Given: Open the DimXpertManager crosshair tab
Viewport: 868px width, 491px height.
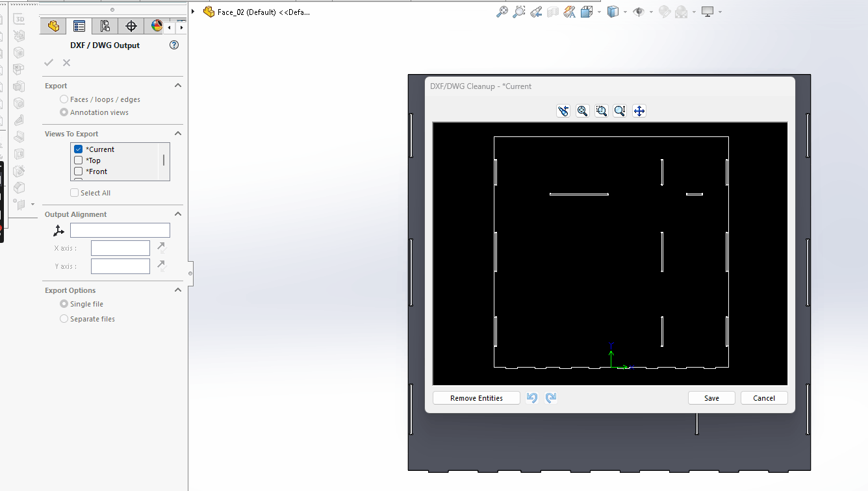Looking at the screenshot, I should [x=131, y=26].
